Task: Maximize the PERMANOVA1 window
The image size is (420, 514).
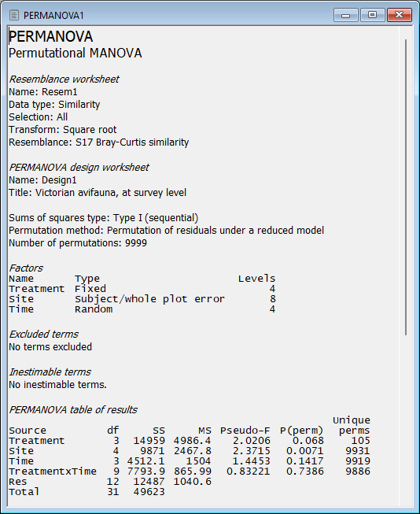Action: coord(372,15)
